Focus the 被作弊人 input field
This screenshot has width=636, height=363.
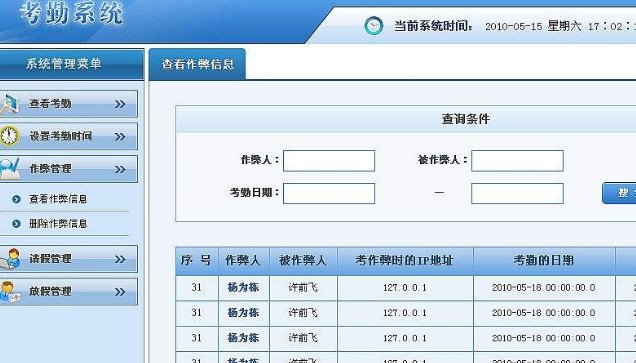tap(517, 161)
